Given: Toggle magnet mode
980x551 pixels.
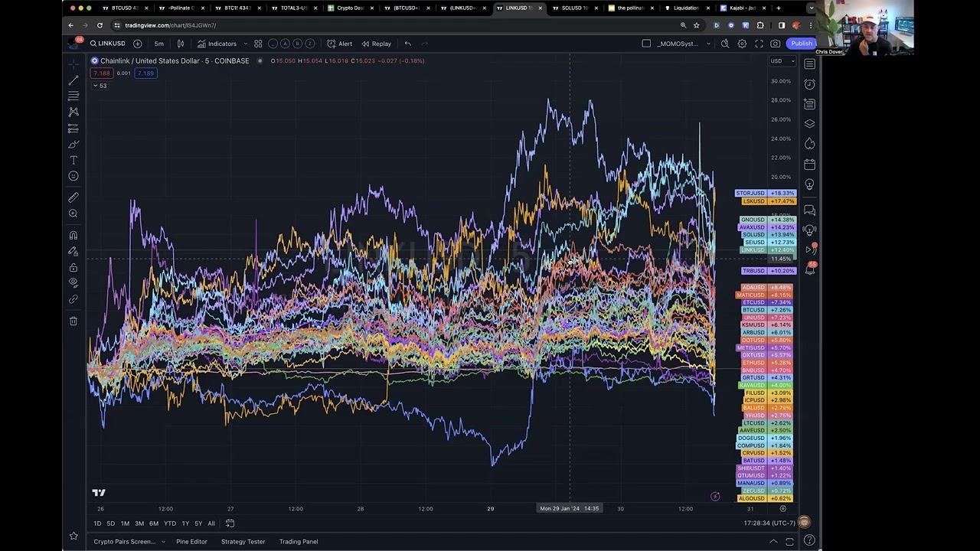Looking at the screenshot, I should (73, 235).
